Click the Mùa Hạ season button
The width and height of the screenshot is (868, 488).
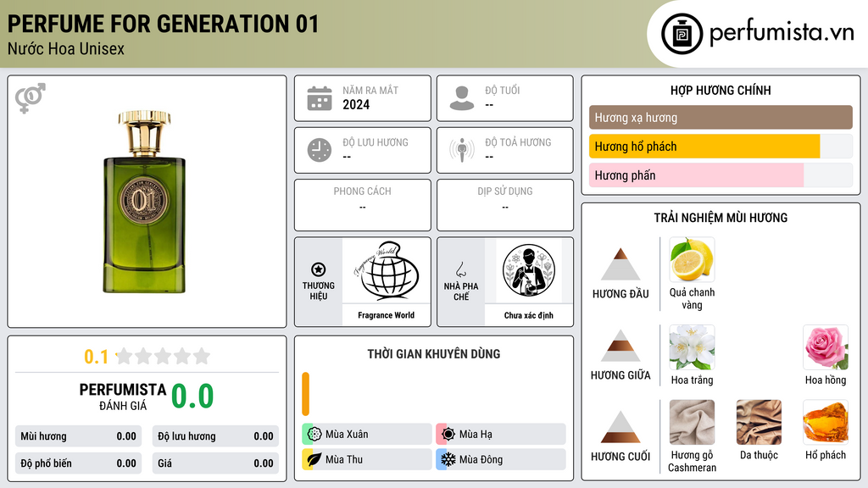coord(501,435)
